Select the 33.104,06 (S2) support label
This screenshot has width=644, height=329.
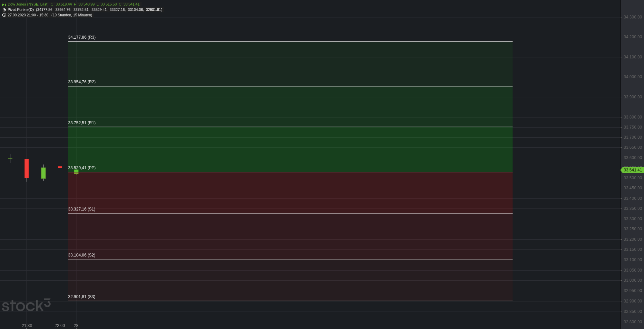(82, 255)
